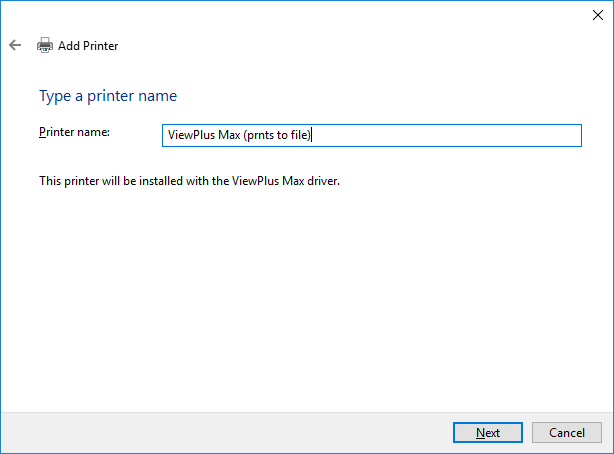Click the Printer name label
The image size is (614, 454).
[x=74, y=132]
